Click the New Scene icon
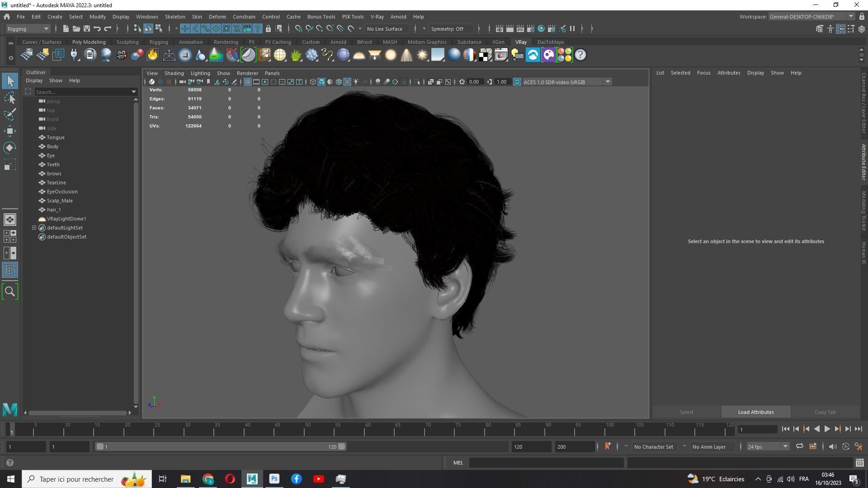The height and width of the screenshot is (488, 868). (66, 29)
